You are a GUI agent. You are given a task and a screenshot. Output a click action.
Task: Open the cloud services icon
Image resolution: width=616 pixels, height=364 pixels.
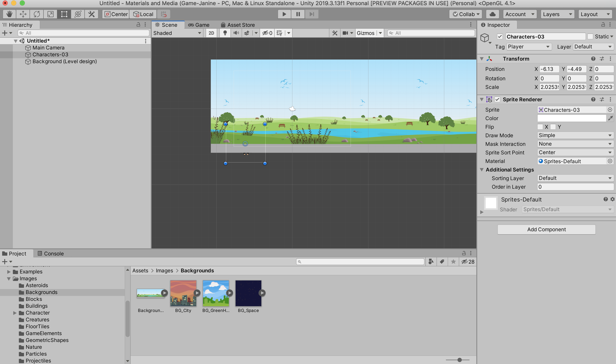(492, 14)
